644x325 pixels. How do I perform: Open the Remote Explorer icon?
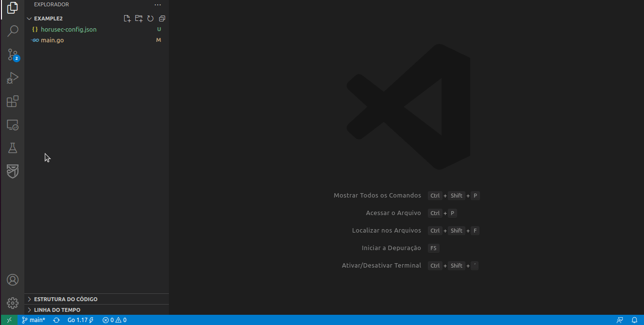tap(13, 125)
